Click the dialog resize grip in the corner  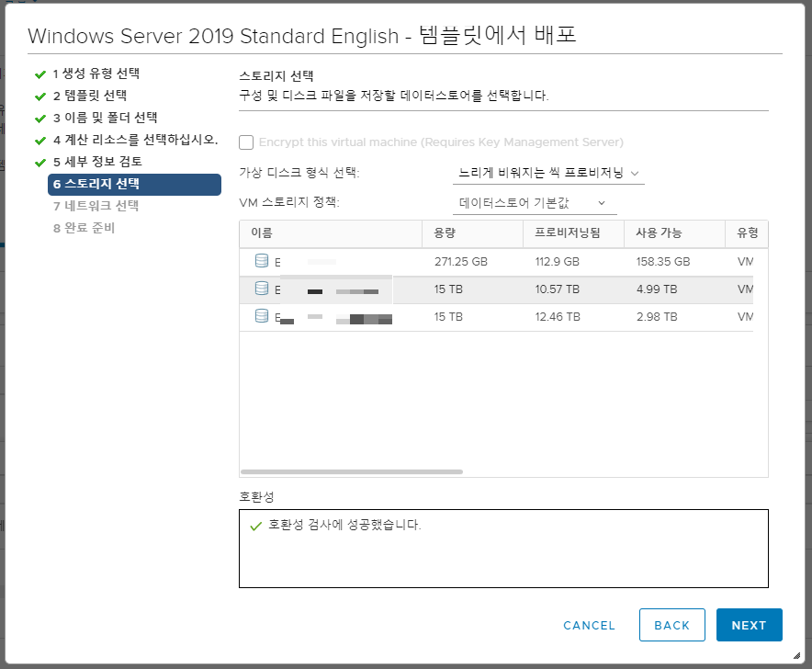tap(796, 655)
